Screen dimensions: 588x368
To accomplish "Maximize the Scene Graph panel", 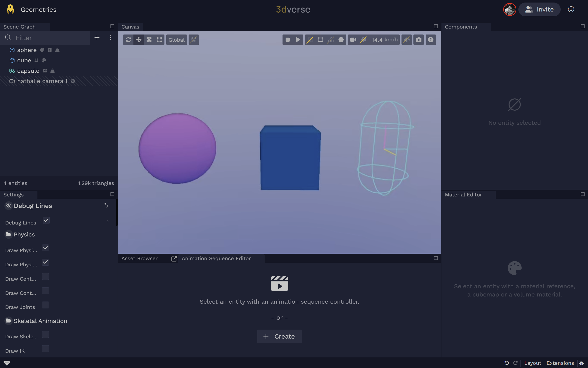I will (112, 26).
